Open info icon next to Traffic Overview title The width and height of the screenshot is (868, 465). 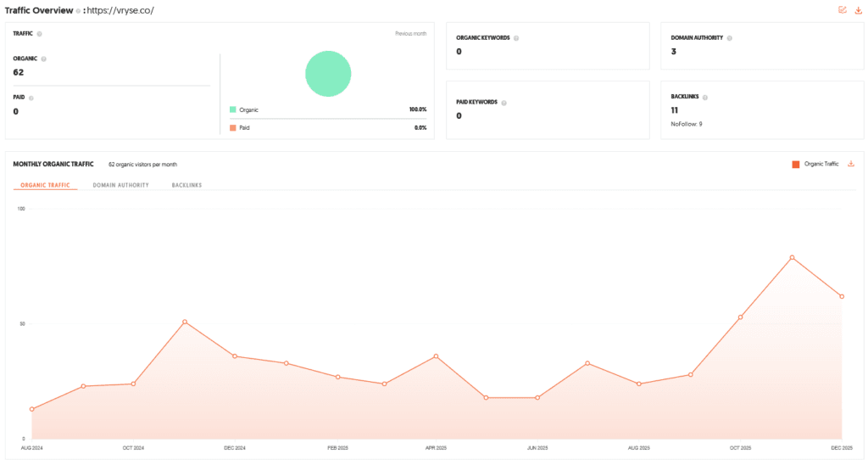[x=78, y=11]
